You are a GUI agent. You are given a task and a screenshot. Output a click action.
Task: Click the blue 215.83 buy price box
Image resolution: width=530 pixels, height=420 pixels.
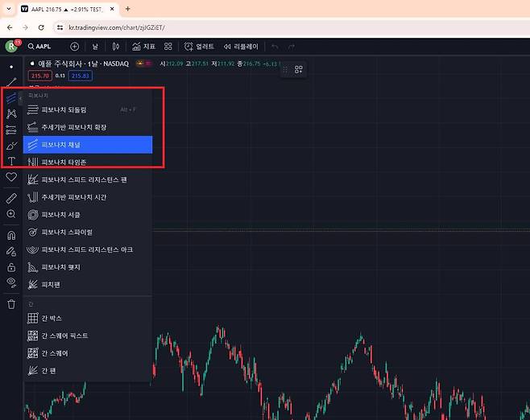[x=80, y=76]
